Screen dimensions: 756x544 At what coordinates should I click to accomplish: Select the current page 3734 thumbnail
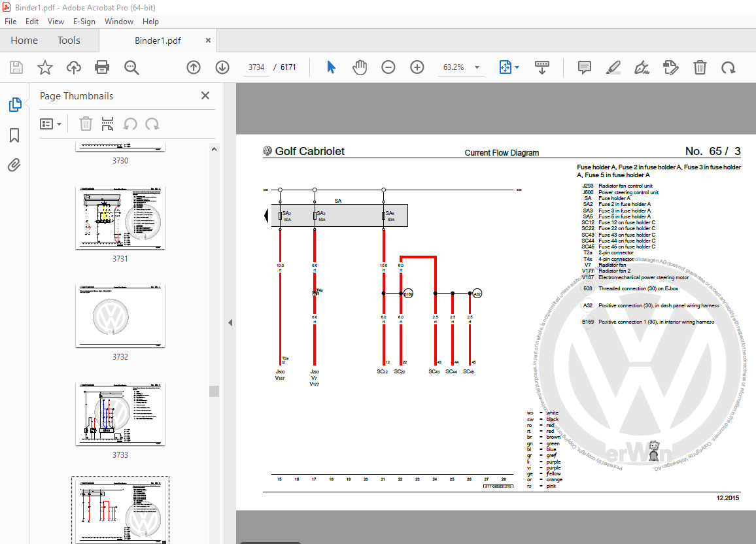tap(120, 510)
